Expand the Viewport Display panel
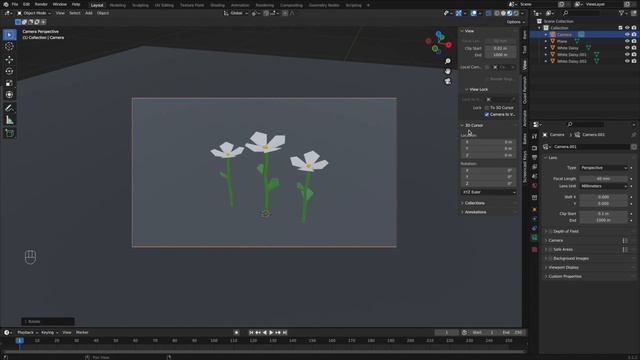 563,267
